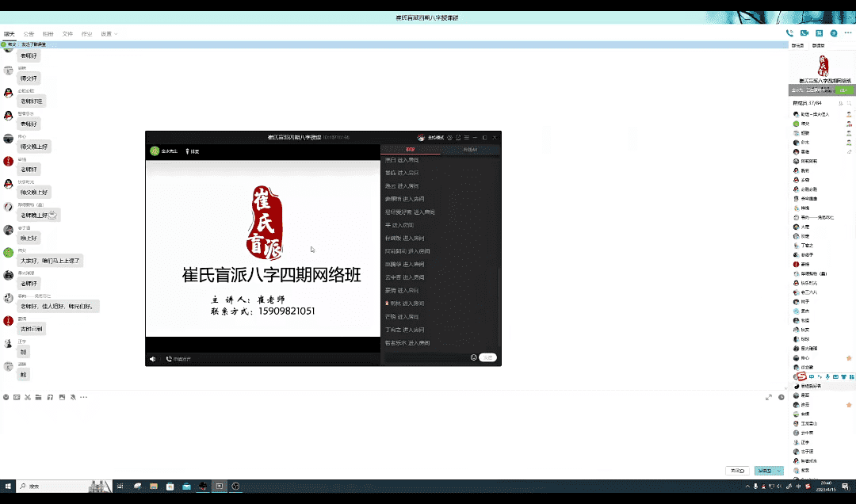Screen dimensions: 856x504
Task: Click the emoji face in live room chat
Action: (x=474, y=357)
